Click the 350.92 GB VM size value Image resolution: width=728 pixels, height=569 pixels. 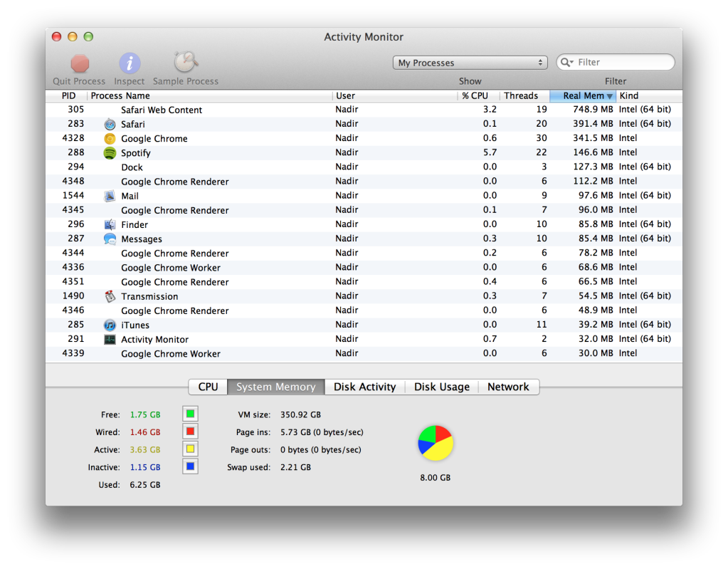tap(300, 414)
